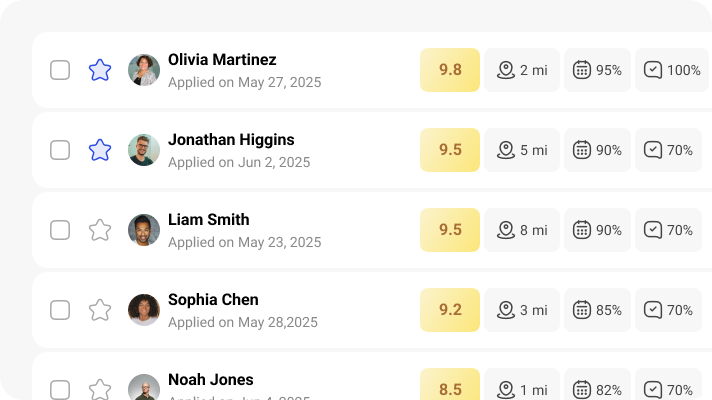Check the box for Jonathan Higgins

coord(60,150)
